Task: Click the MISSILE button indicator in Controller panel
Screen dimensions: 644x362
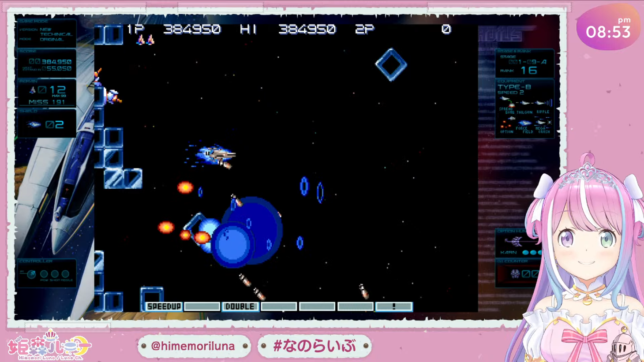Action: click(x=66, y=274)
